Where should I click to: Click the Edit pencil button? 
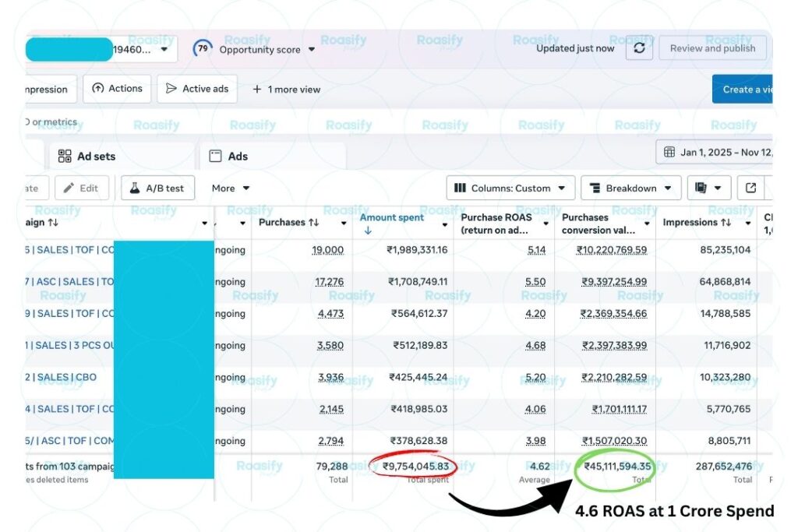click(81, 188)
